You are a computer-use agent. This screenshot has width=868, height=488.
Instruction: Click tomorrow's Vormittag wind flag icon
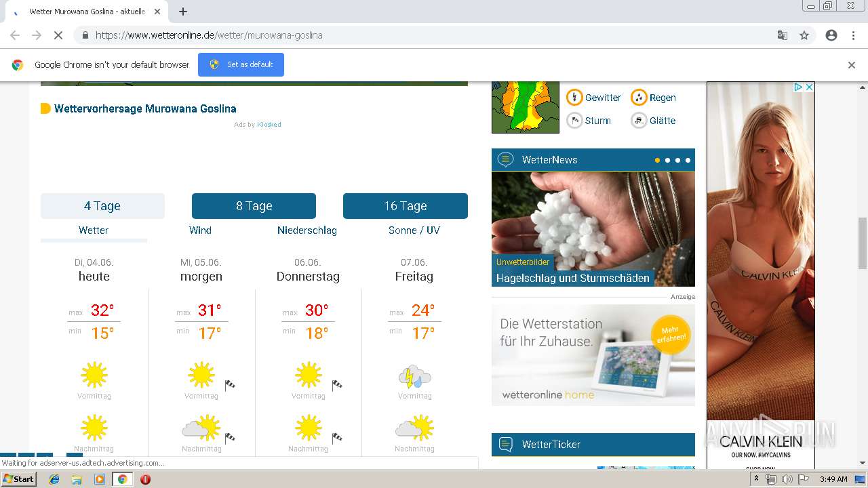(230, 385)
